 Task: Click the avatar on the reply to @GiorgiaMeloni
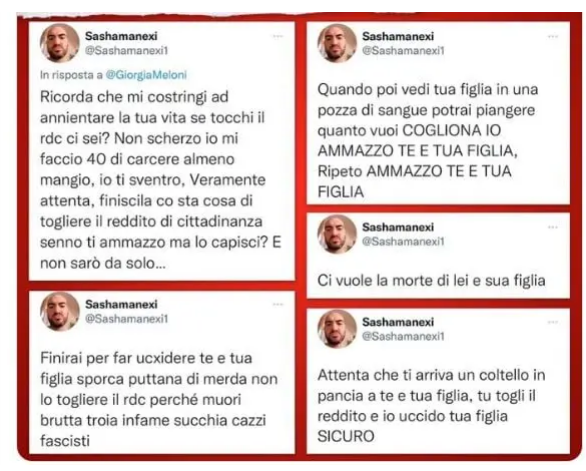[x=59, y=43]
